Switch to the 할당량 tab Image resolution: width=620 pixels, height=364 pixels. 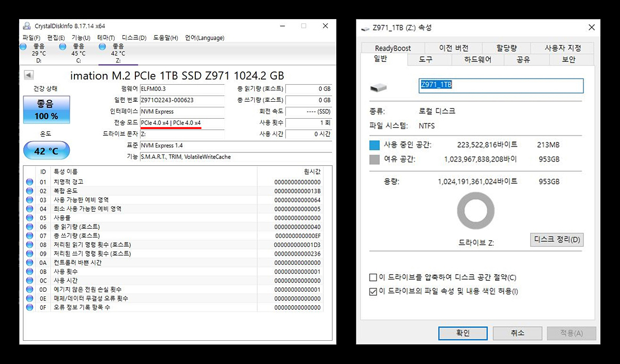[x=506, y=48]
